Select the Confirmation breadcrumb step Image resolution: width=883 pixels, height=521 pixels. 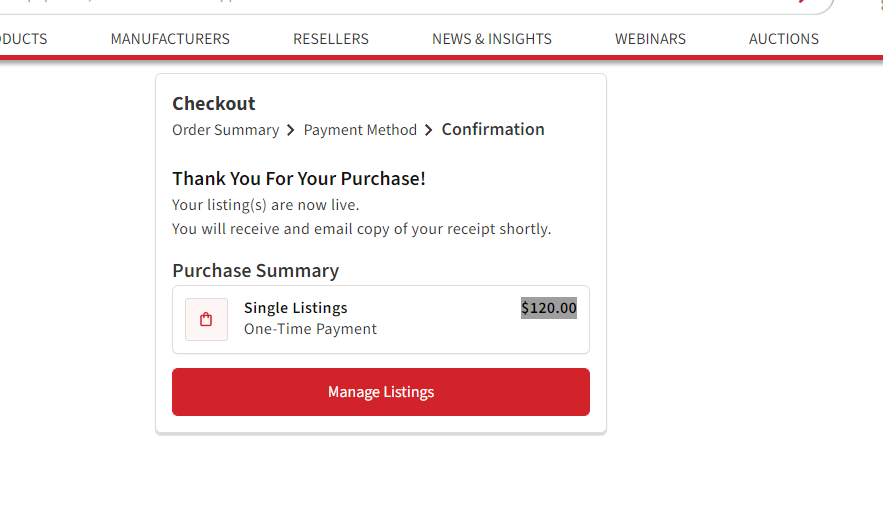pos(493,130)
